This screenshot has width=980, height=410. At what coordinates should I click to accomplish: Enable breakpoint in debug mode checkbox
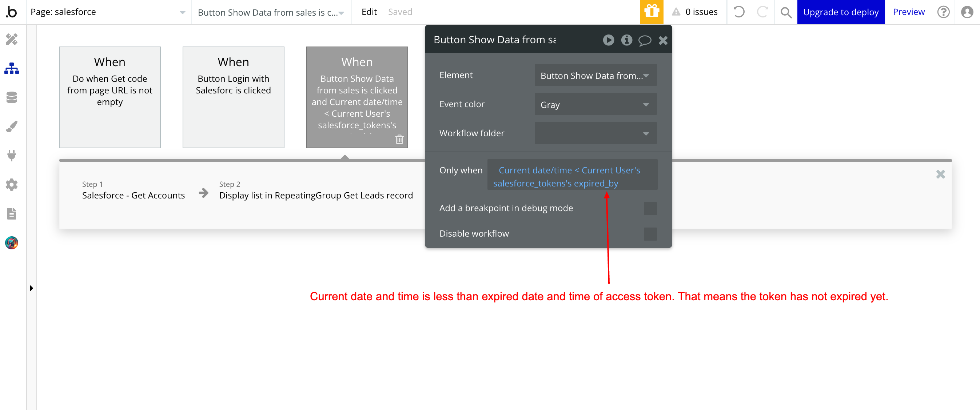(x=650, y=209)
